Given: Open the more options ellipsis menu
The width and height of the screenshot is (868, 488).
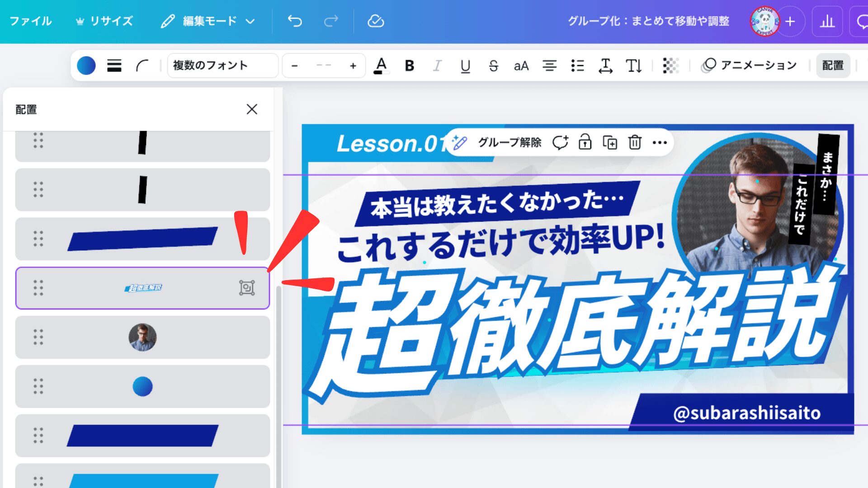Looking at the screenshot, I should [x=660, y=143].
